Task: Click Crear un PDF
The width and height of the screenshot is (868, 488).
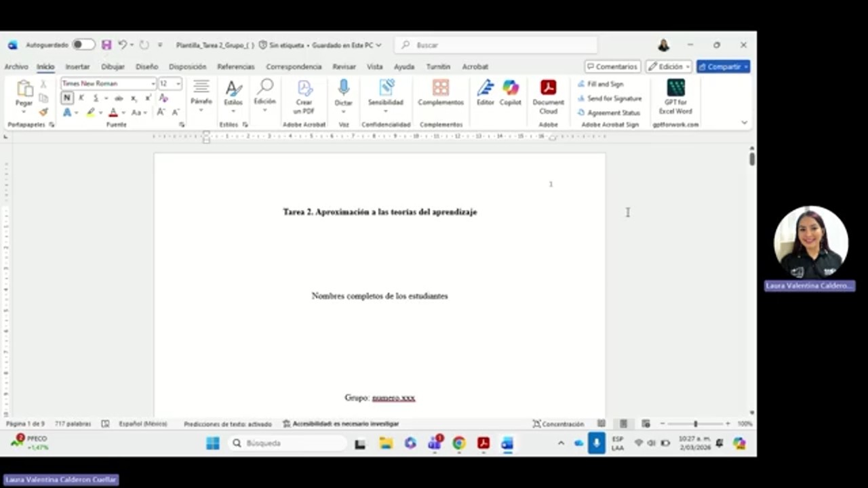Action: point(304,96)
